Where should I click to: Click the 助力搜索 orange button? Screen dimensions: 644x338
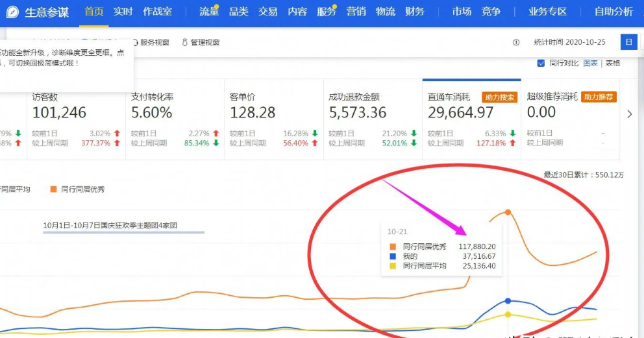[x=499, y=97]
